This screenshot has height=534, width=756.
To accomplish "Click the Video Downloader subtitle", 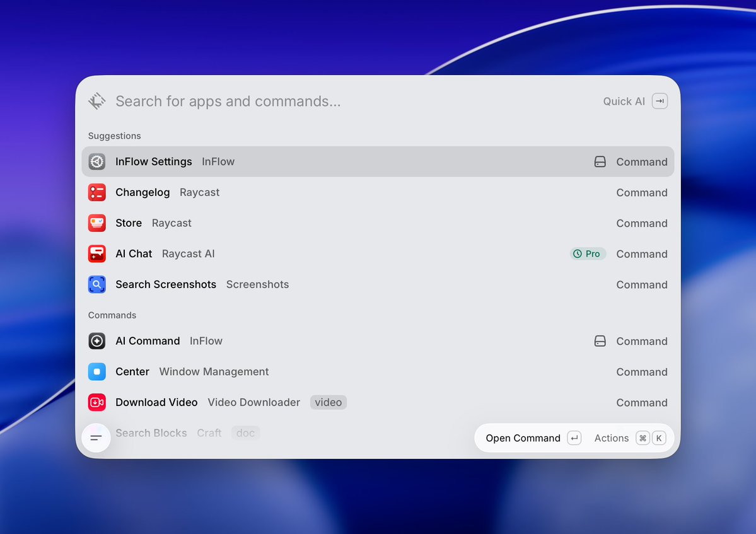I will (253, 402).
